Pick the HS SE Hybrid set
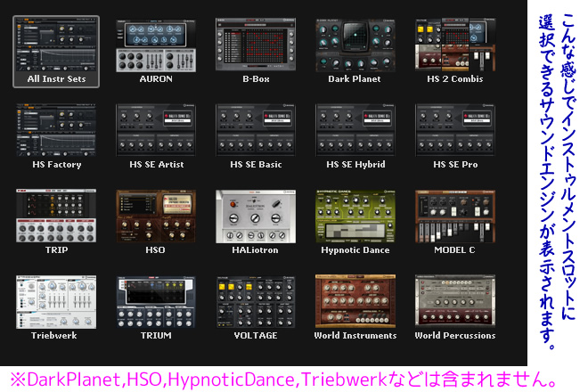This screenshot has width=588, height=392. [x=355, y=130]
